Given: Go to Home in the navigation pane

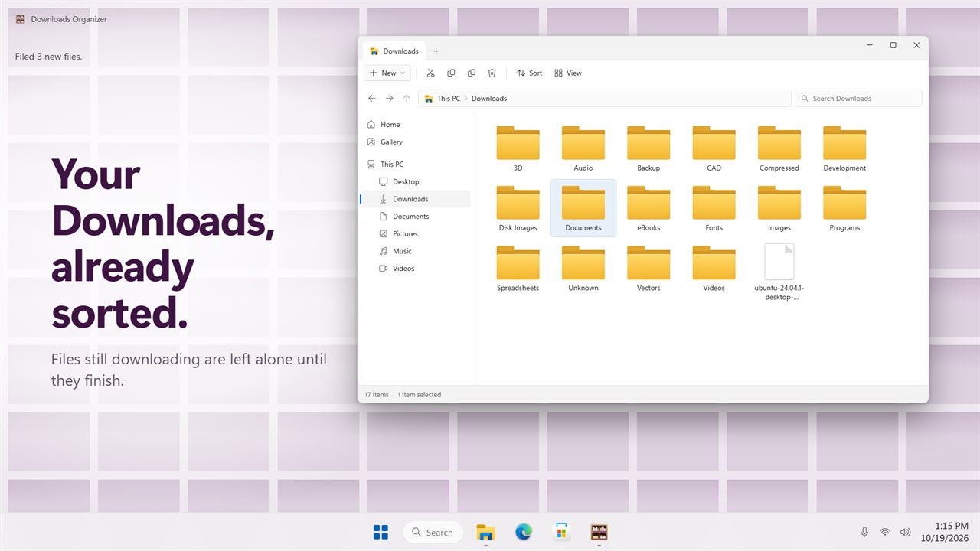Looking at the screenshot, I should (416, 125).
